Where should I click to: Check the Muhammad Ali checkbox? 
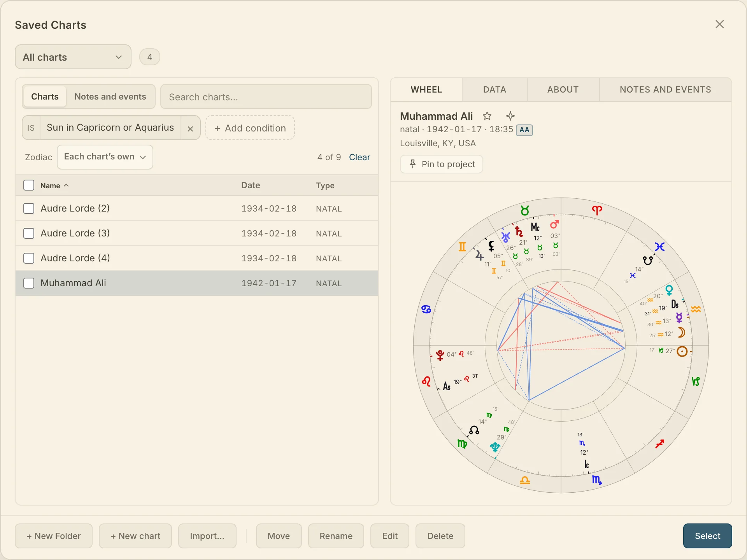click(29, 283)
